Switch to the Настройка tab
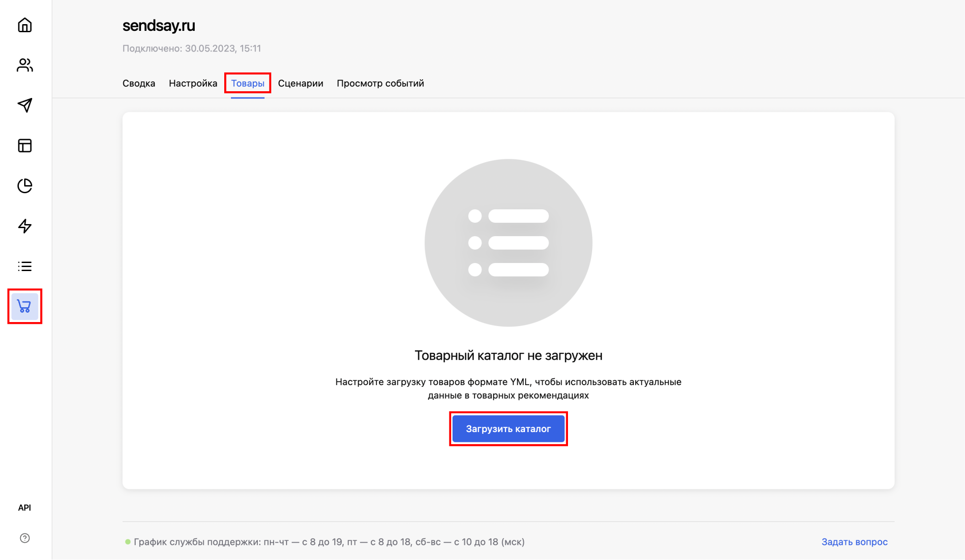965x560 pixels. click(x=193, y=83)
